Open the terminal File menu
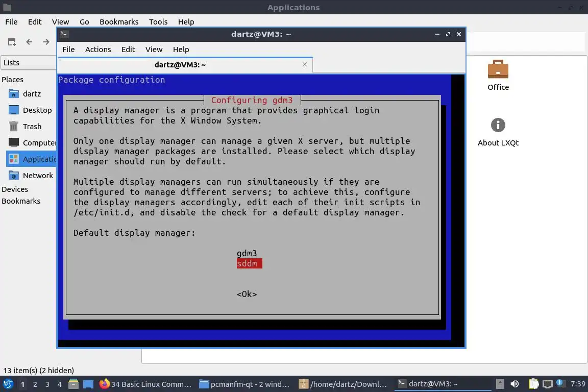The height and width of the screenshot is (392, 588). pyautogui.click(x=68, y=50)
